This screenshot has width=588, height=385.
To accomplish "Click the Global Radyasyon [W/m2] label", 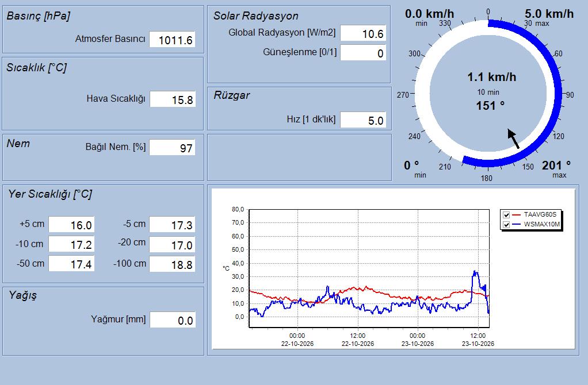I will point(282,33).
